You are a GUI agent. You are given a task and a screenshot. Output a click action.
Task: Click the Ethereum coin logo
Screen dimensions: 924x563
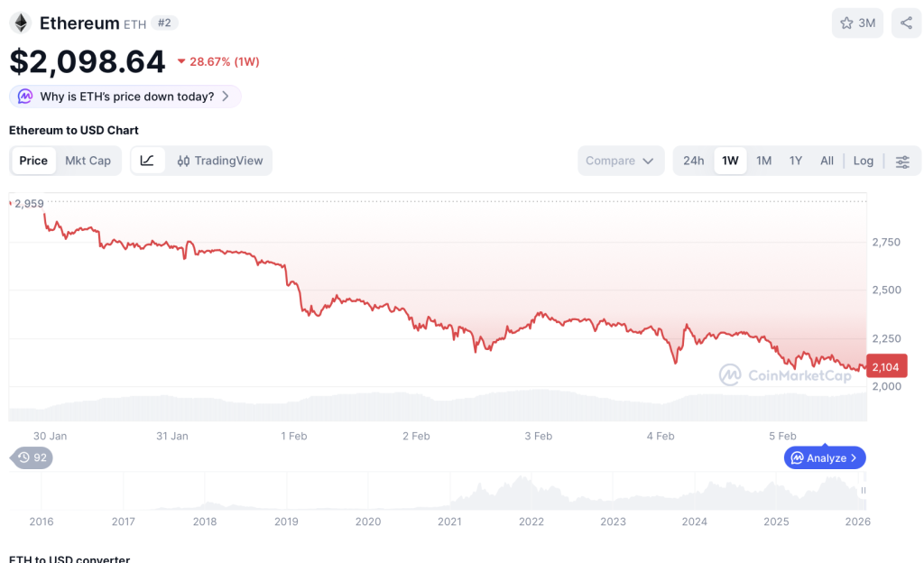click(x=19, y=23)
